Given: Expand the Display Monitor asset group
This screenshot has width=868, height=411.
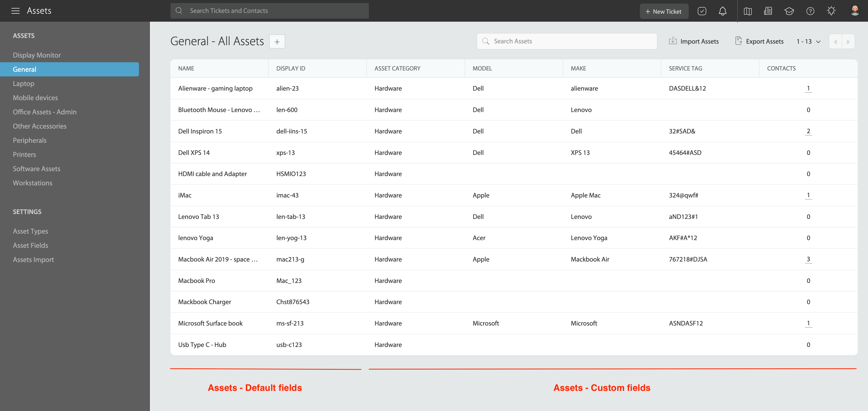Looking at the screenshot, I should 37,55.
